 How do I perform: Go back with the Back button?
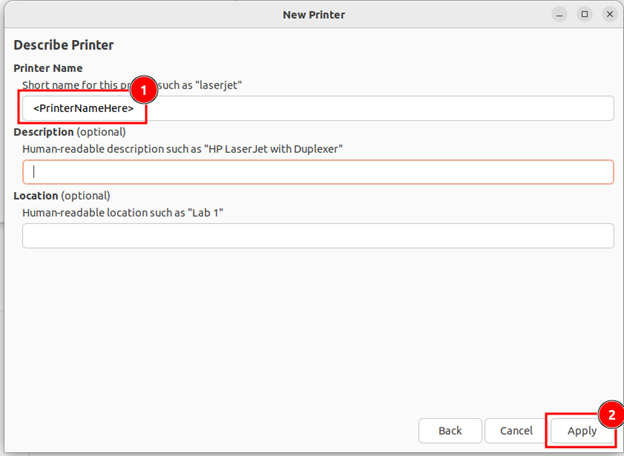pos(450,430)
